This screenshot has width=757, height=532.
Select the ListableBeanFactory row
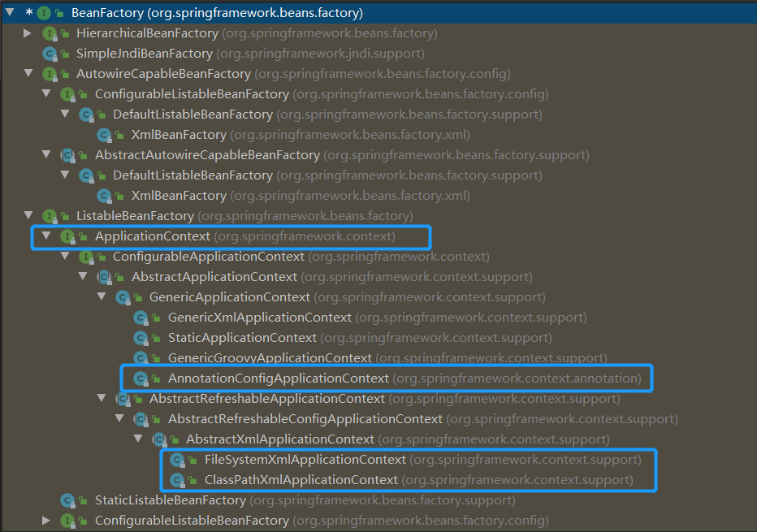click(244, 216)
